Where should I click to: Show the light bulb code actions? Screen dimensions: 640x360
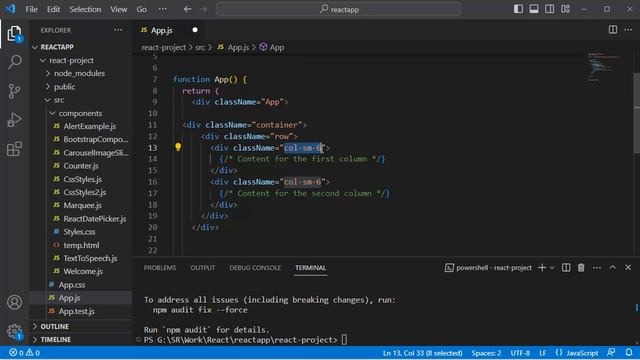(x=178, y=147)
